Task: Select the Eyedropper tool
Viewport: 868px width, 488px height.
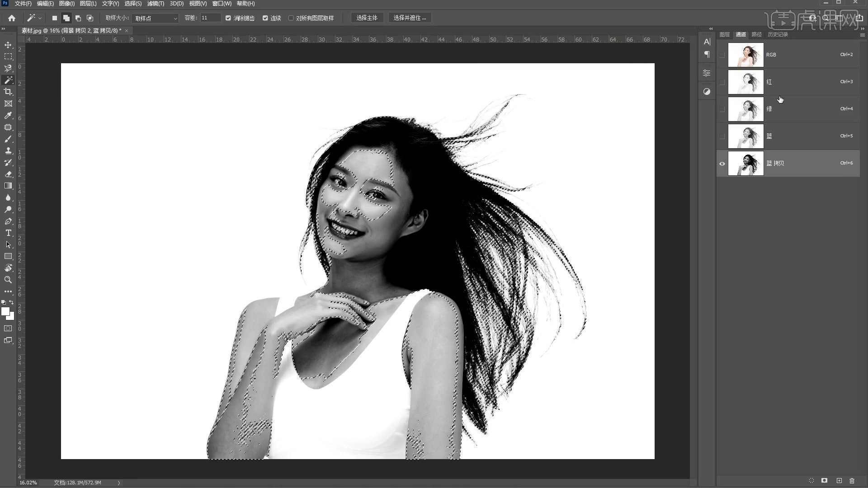Action: [x=8, y=115]
